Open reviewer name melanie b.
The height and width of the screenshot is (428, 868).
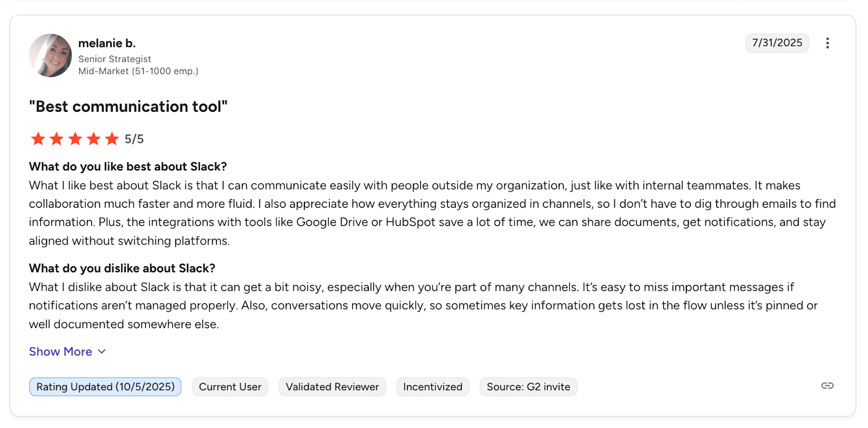[x=107, y=43]
